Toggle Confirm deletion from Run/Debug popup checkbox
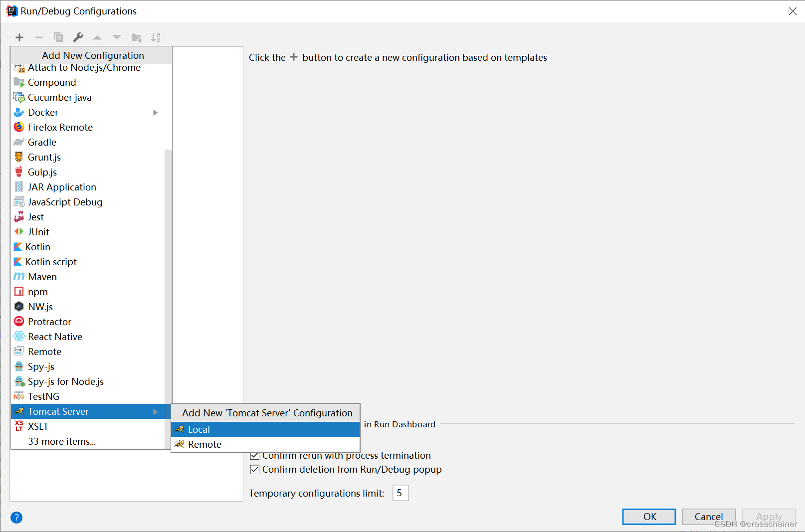The image size is (805, 532). pyautogui.click(x=254, y=469)
